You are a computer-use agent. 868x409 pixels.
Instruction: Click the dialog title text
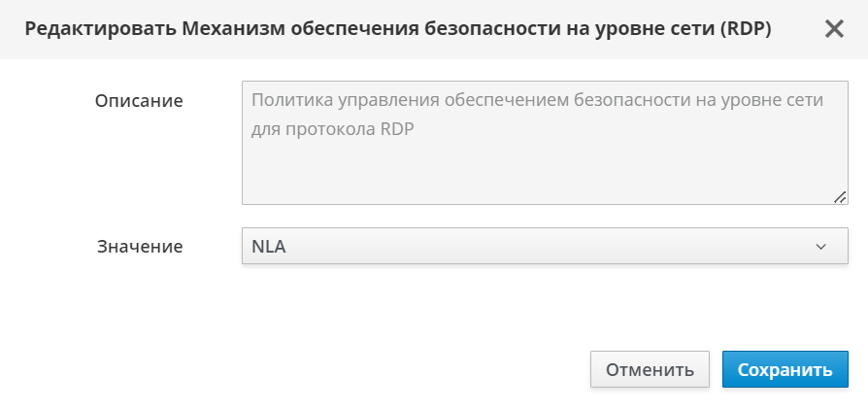398,29
